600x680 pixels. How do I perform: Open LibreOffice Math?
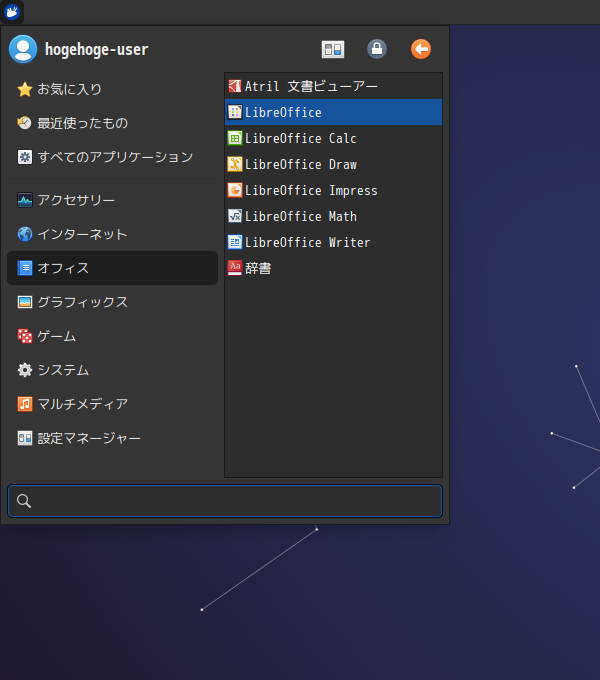[333, 216]
